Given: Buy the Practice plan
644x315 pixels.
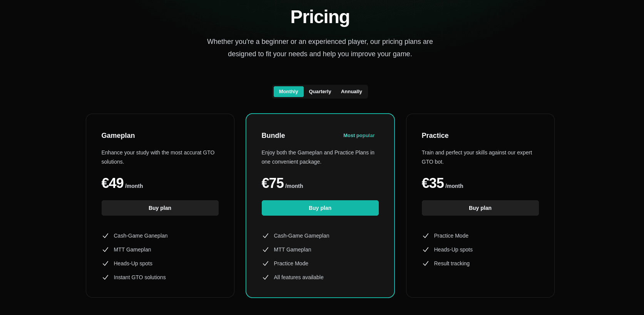Looking at the screenshot, I should tap(480, 208).
